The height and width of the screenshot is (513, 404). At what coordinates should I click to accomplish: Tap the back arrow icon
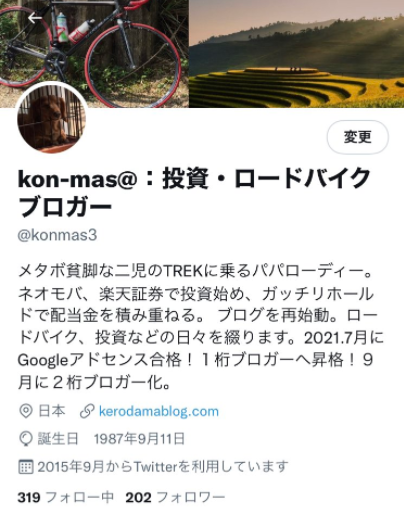point(35,18)
